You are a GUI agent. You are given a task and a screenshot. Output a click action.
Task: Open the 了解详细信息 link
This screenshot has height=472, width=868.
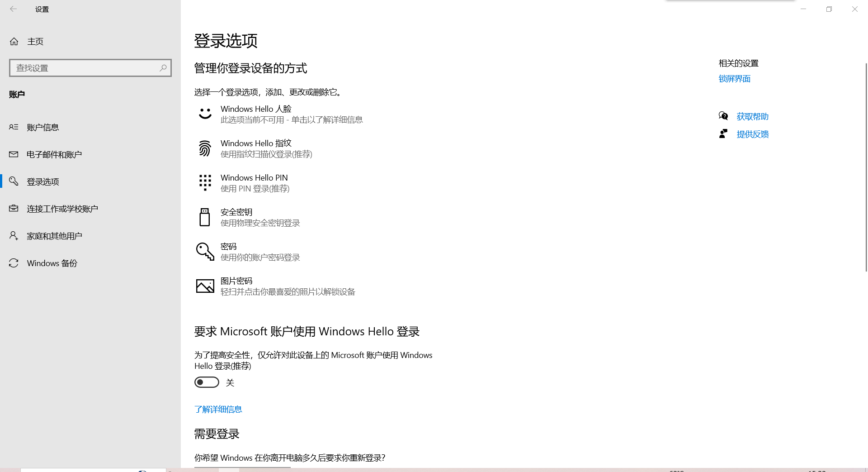click(218, 409)
